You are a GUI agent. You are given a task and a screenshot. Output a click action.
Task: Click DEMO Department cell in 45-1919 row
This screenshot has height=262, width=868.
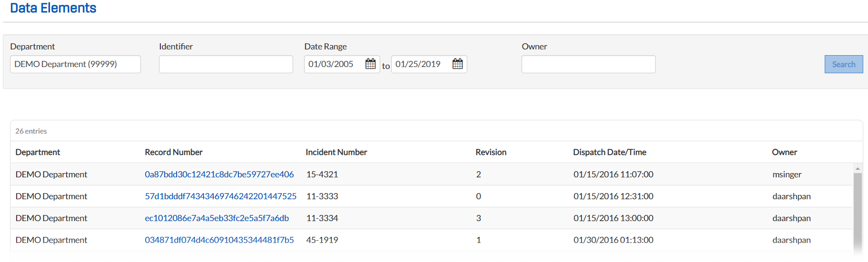click(x=51, y=240)
